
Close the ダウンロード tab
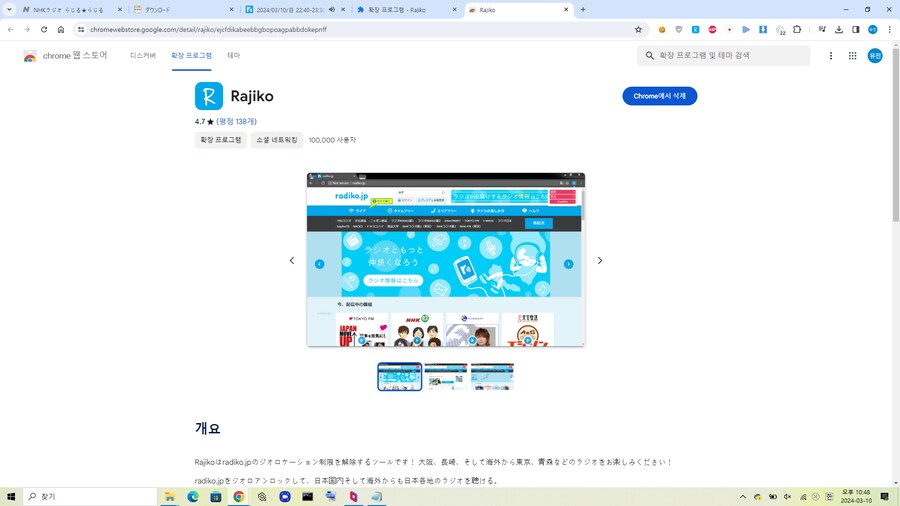231,10
